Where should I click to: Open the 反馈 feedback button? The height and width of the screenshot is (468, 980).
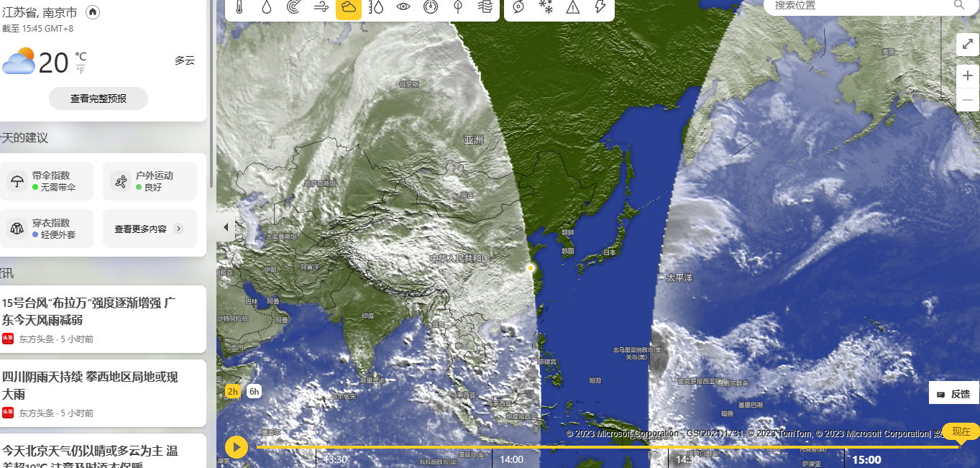pyautogui.click(x=953, y=394)
